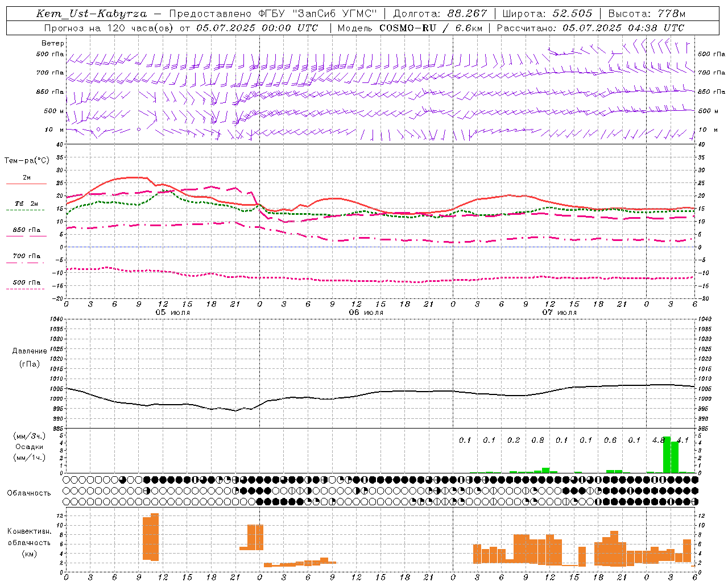The image size is (728, 582).
Task: Click the computed time Рассчитано: 05.07.2025 04:38 UTC
Action: [x=590, y=28]
